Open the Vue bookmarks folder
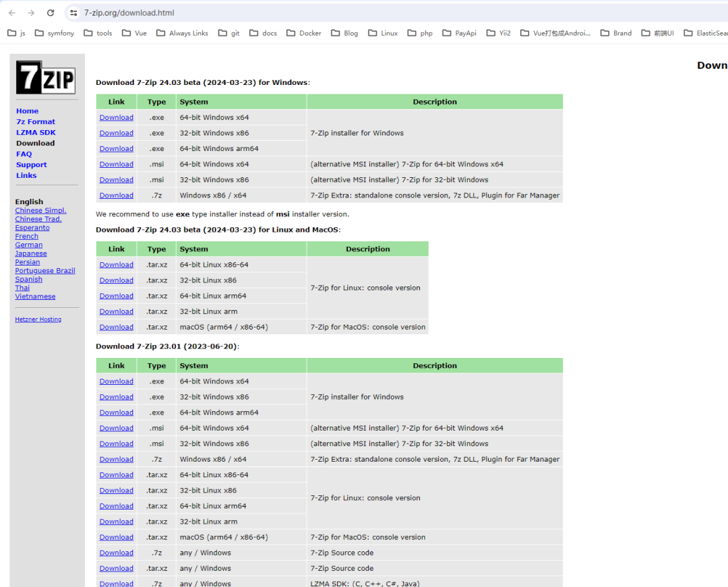Image resolution: width=728 pixels, height=587 pixels. point(134,33)
